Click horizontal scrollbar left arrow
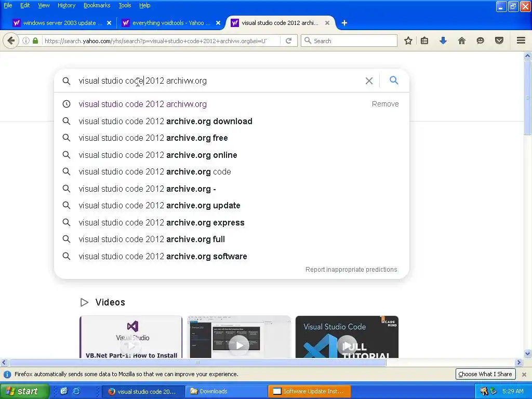The image size is (532, 399). point(4,362)
